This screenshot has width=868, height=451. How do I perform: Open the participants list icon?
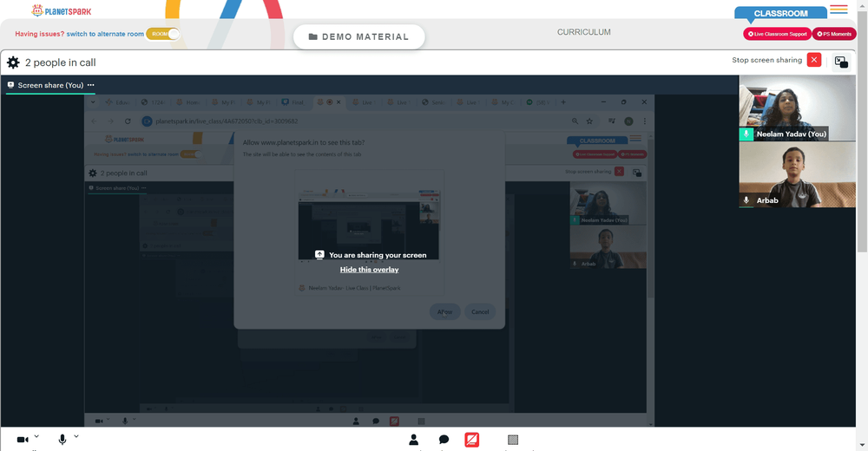pyautogui.click(x=413, y=440)
